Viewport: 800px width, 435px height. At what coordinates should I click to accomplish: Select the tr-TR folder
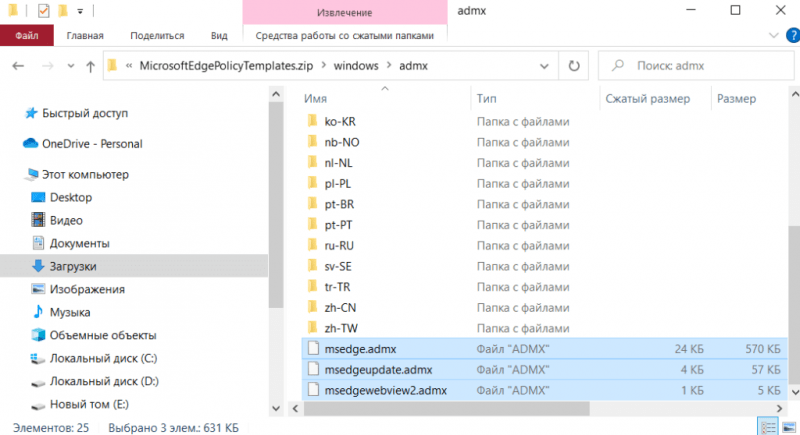click(337, 287)
